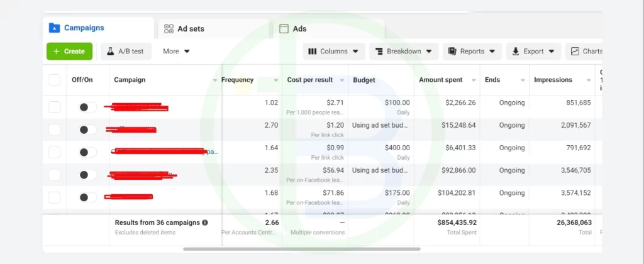Check the select-all header checkbox
Viewport: 644px width, 264px height.
pyautogui.click(x=55, y=80)
